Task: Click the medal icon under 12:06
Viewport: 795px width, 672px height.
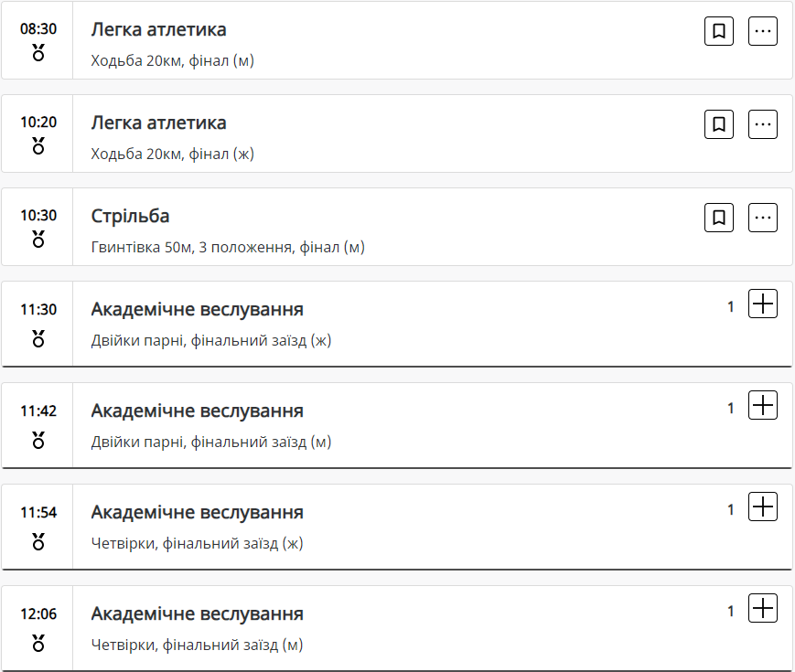Action: click(x=38, y=642)
